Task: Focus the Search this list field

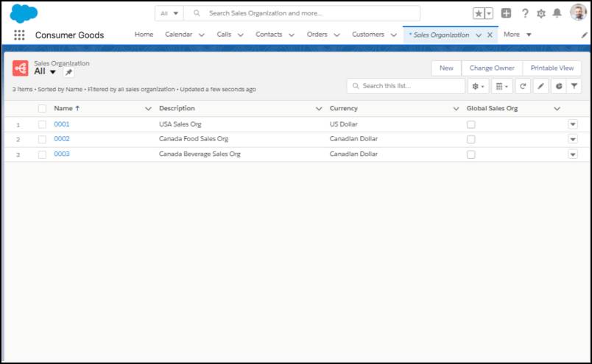Action: 406,86
